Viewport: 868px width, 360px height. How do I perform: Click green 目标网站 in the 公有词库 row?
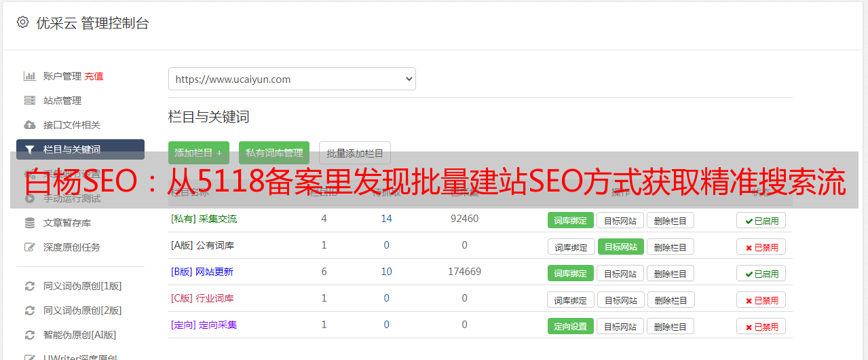coord(620,247)
